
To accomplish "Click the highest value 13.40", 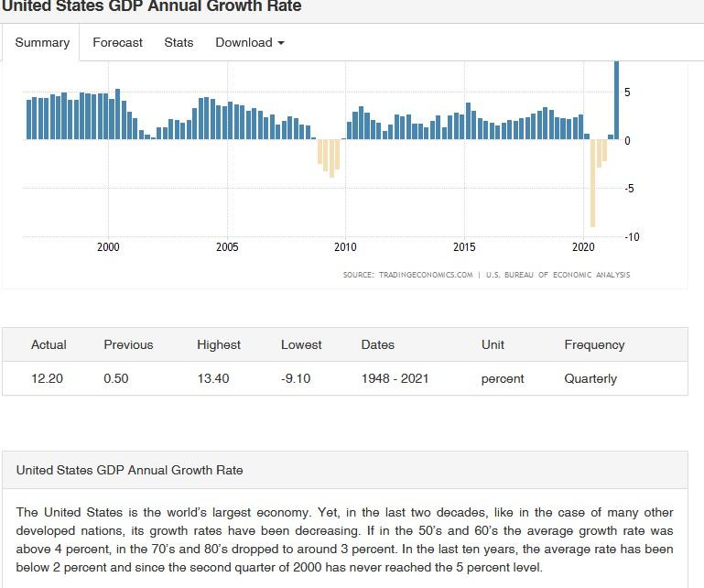I will point(213,378).
